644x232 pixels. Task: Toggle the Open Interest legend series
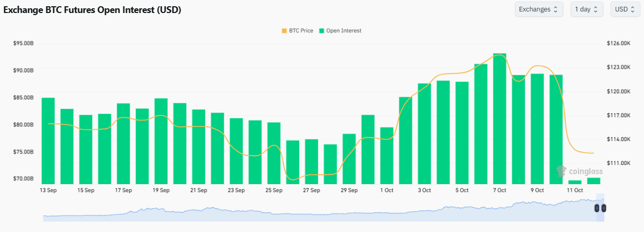[344, 31]
